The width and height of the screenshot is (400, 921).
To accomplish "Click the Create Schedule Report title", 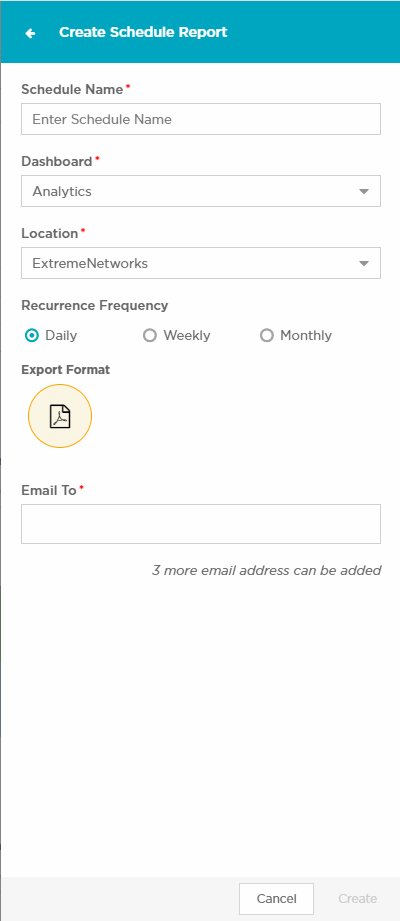I will [x=143, y=32].
